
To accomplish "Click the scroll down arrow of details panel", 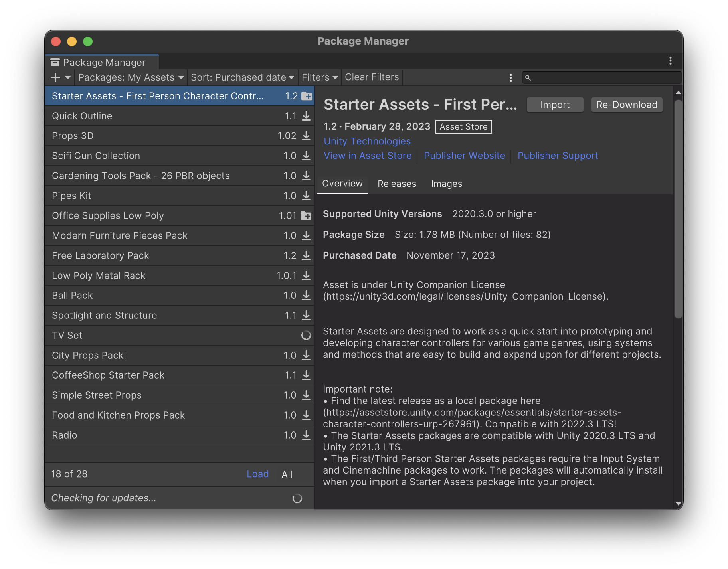I will tap(679, 504).
